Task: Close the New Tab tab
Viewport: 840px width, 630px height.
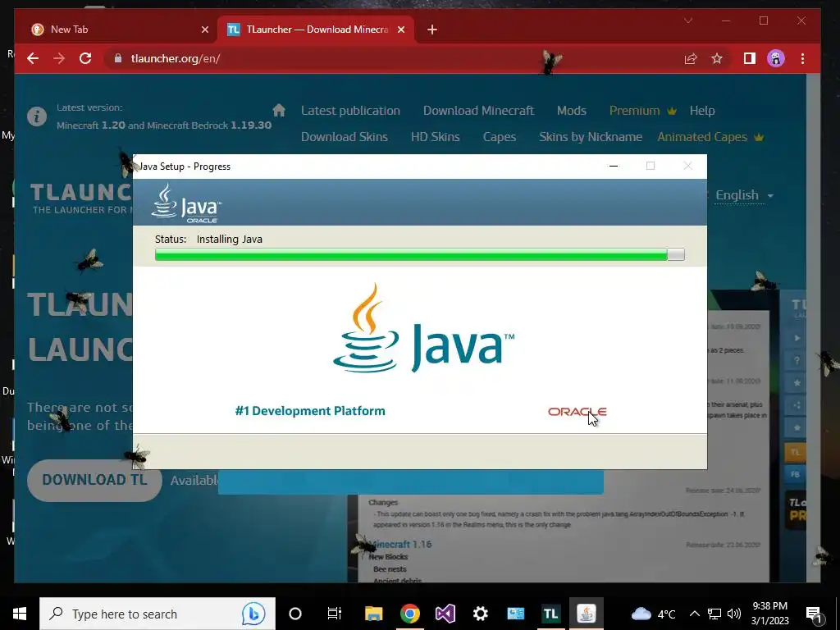Action: 204,30
